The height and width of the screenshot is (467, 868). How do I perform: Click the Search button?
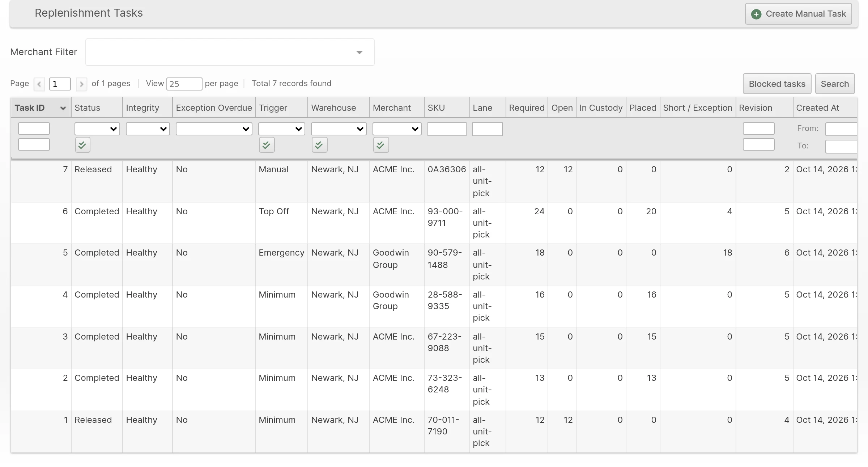tap(835, 84)
